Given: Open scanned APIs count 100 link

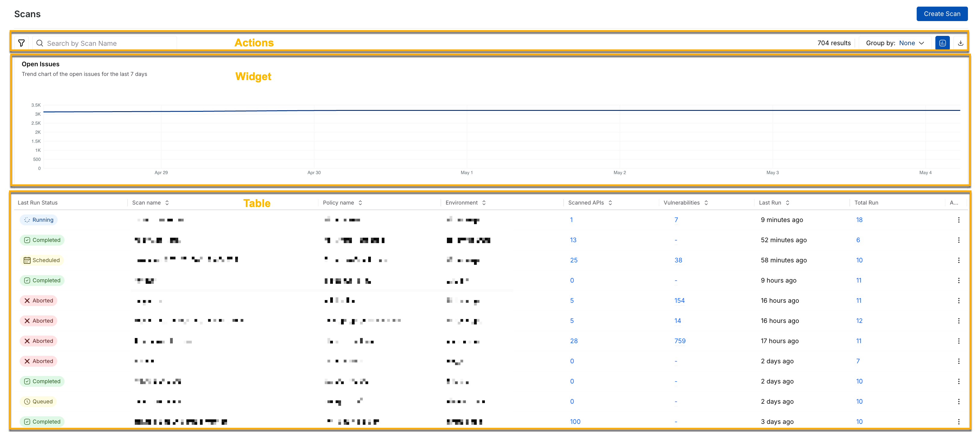Looking at the screenshot, I should (575, 421).
